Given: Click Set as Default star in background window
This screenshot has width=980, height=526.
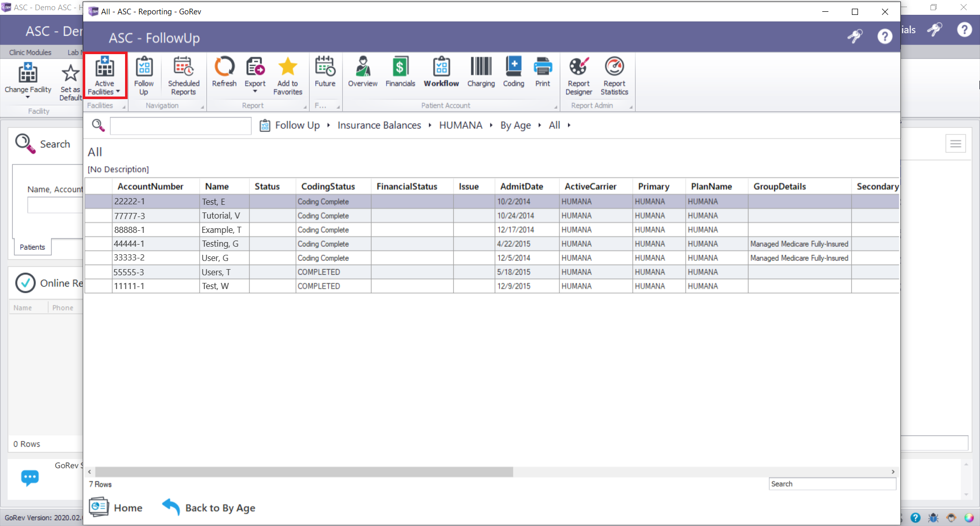Looking at the screenshot, I should click(70, 82).
